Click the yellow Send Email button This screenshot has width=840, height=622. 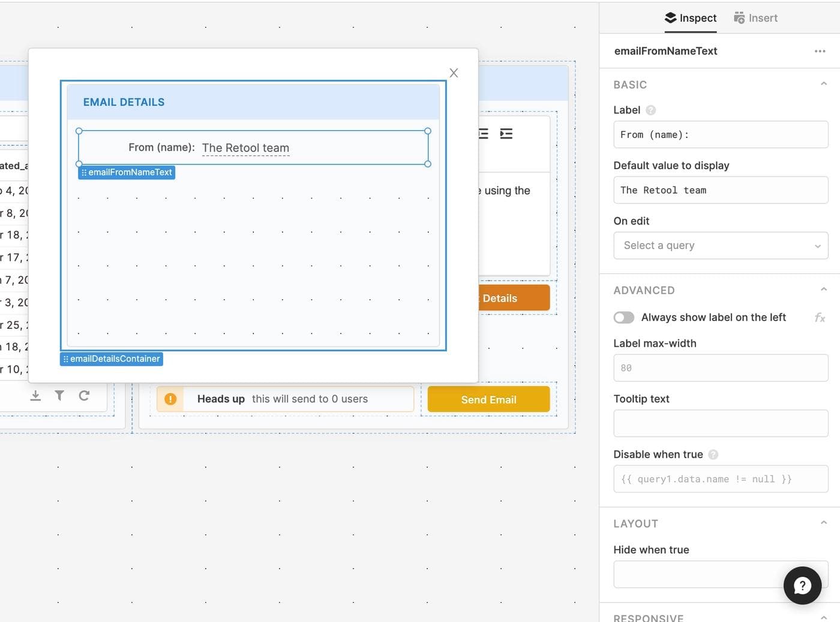point(488,399)
